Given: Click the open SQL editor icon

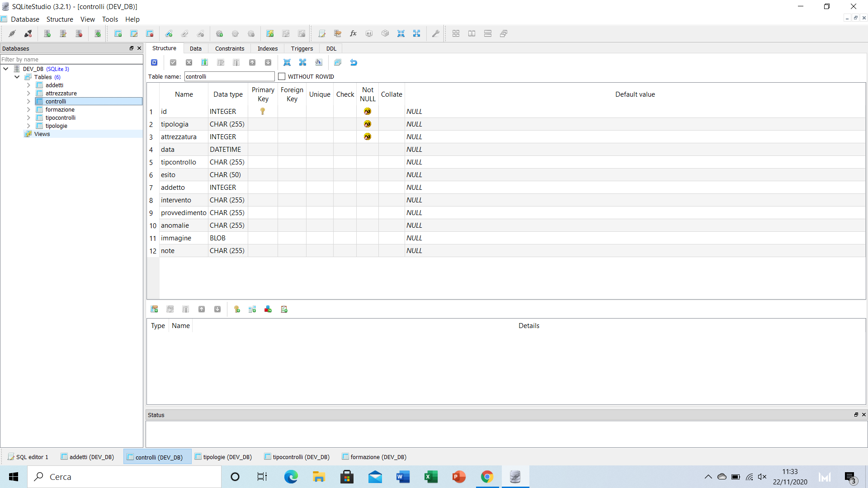Looking at the screenshot, I should [x=321, y=33].
